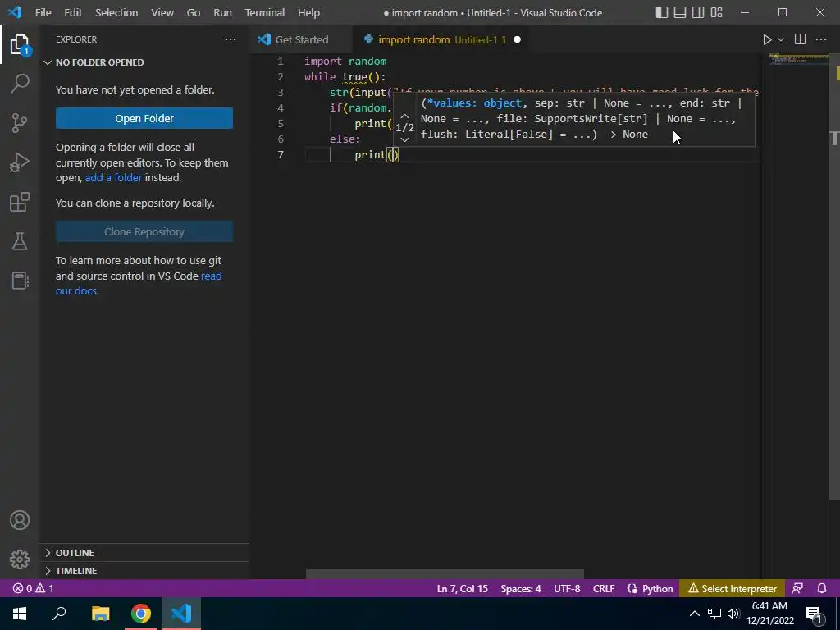Open the Source Control view
The width and height of the screenshot is (840, 630).
click(x=20, y=123)
